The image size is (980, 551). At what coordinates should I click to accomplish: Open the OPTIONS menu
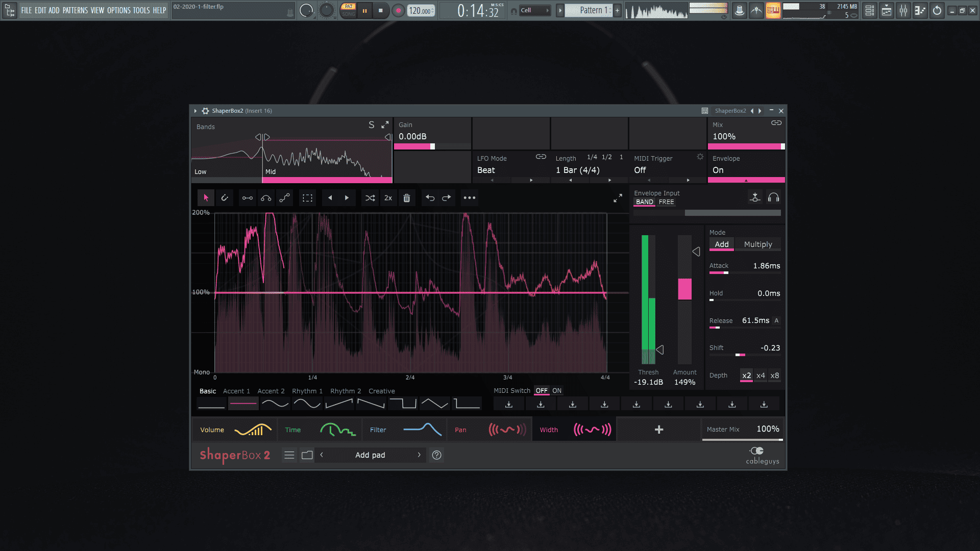click(118, 10)
